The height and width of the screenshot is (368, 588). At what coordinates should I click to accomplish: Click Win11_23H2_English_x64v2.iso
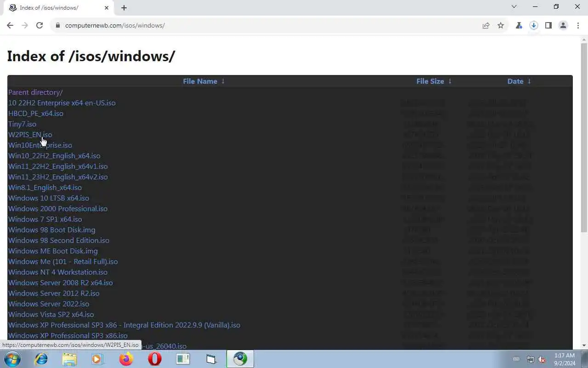tap(58, 177)
